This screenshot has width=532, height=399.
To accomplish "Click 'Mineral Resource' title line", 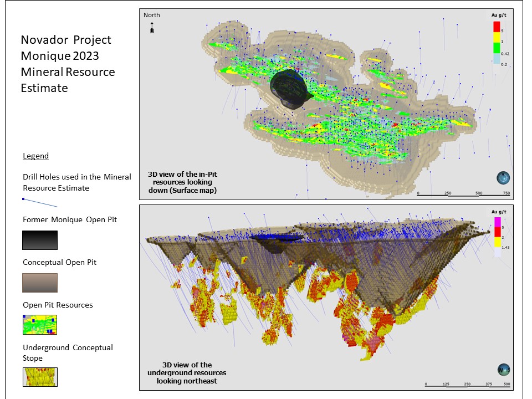I will (x=68, y=72).
